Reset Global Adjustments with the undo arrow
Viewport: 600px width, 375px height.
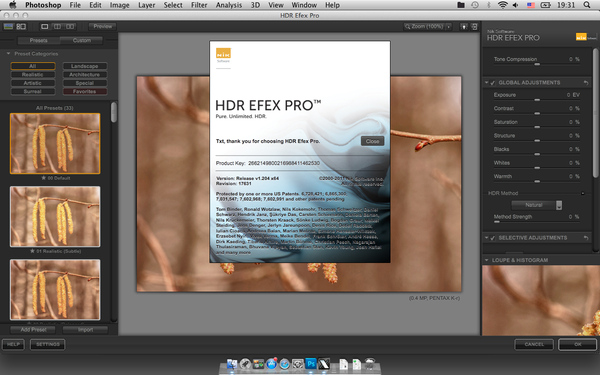[x=586, y=83]
